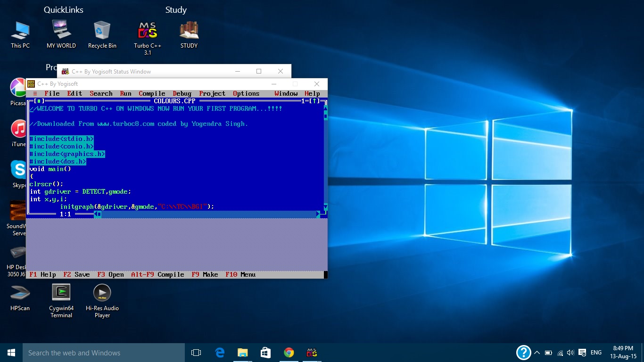Screen dimensions: 644x362
Task: Open Task View from taskbar
Action: (x=196, y=353)
